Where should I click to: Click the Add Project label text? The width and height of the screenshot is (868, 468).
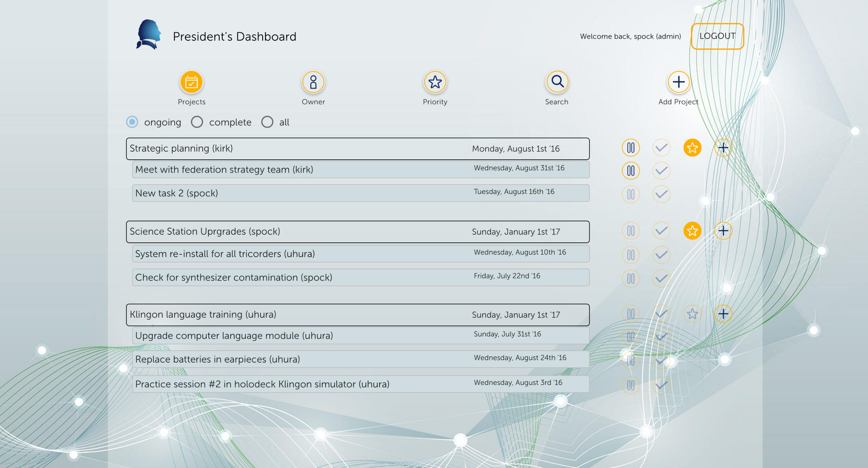pos(678,102)
